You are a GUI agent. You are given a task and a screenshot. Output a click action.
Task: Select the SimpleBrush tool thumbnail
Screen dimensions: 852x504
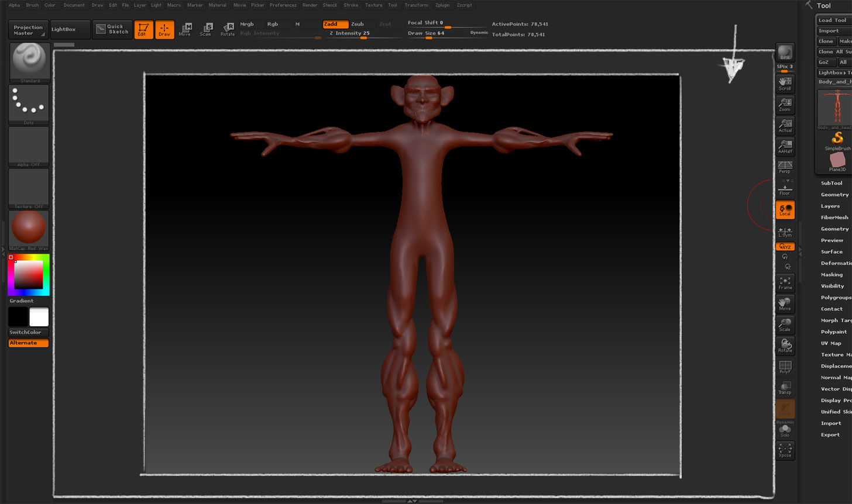click(x=837, y=141)
